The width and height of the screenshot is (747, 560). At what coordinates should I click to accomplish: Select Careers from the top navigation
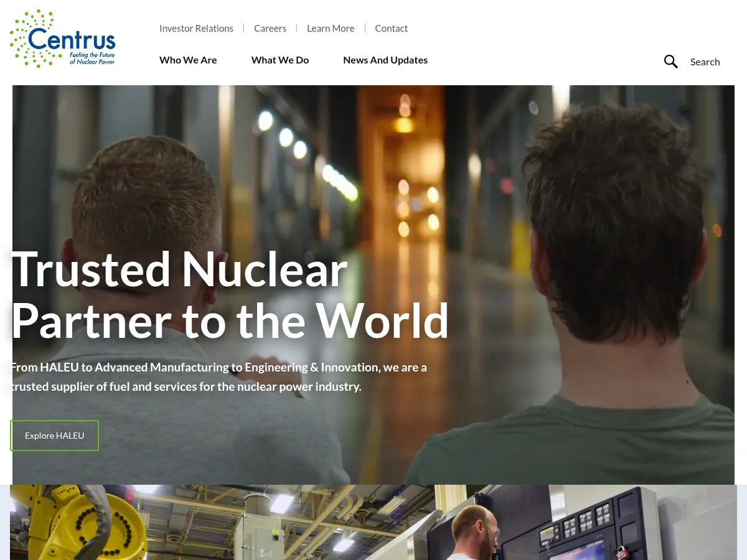[270, 28]
